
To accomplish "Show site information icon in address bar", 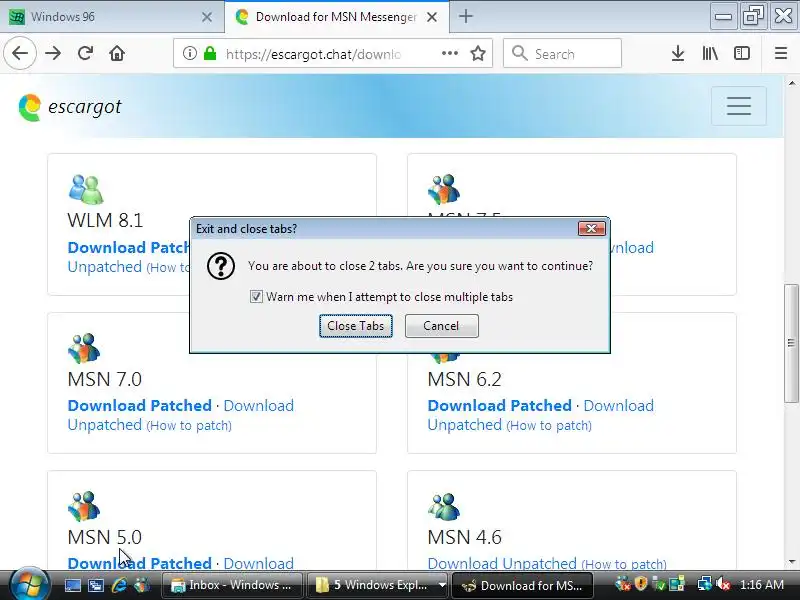I will pos(189,53).
